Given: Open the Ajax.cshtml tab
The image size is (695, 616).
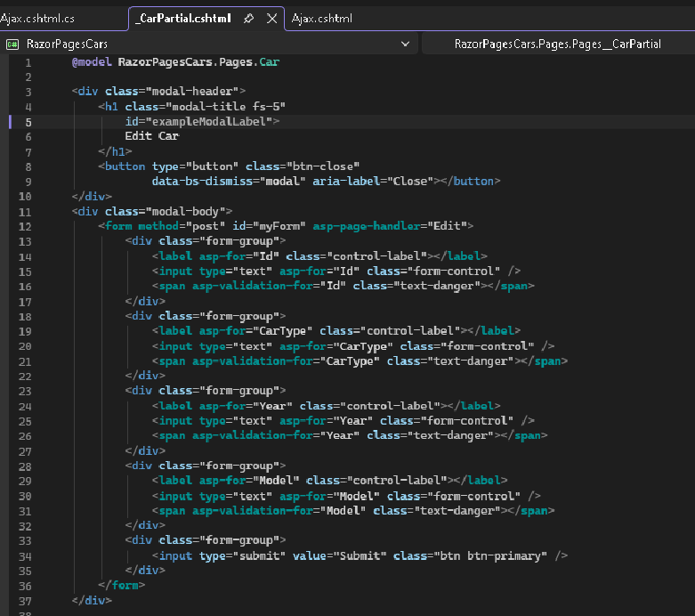Looking at the screenshot, I should 321,18.
